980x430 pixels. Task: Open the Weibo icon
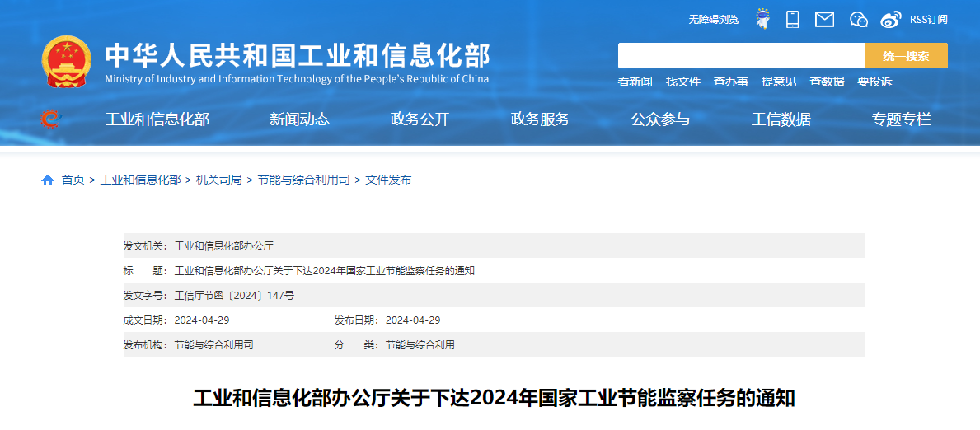click(x=891, y=20)
